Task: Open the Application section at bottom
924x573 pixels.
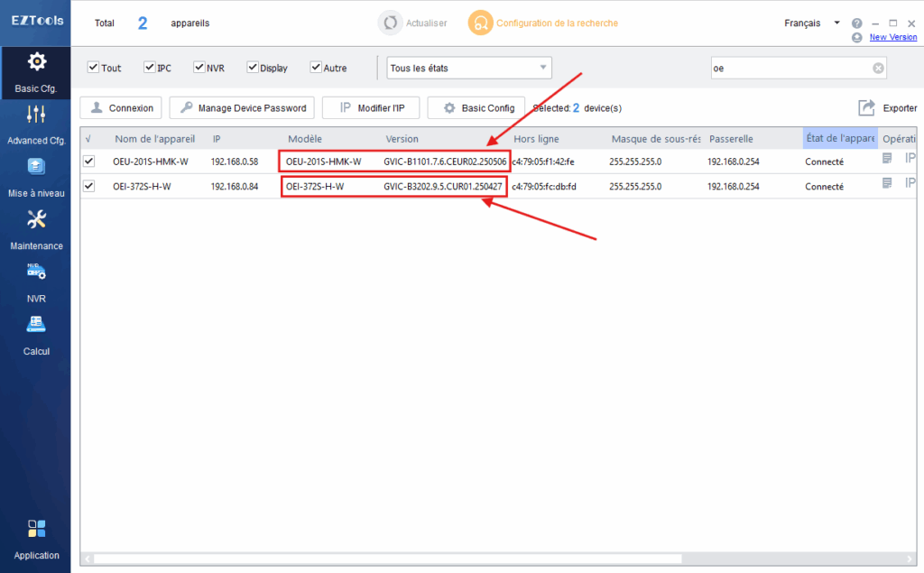Action: click(x=36, y=540)
